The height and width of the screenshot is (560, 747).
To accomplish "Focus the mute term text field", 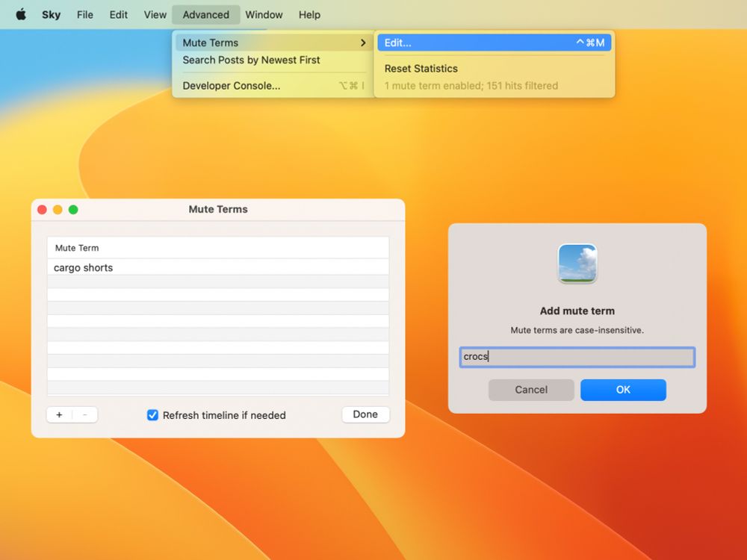I will point(577,357).
